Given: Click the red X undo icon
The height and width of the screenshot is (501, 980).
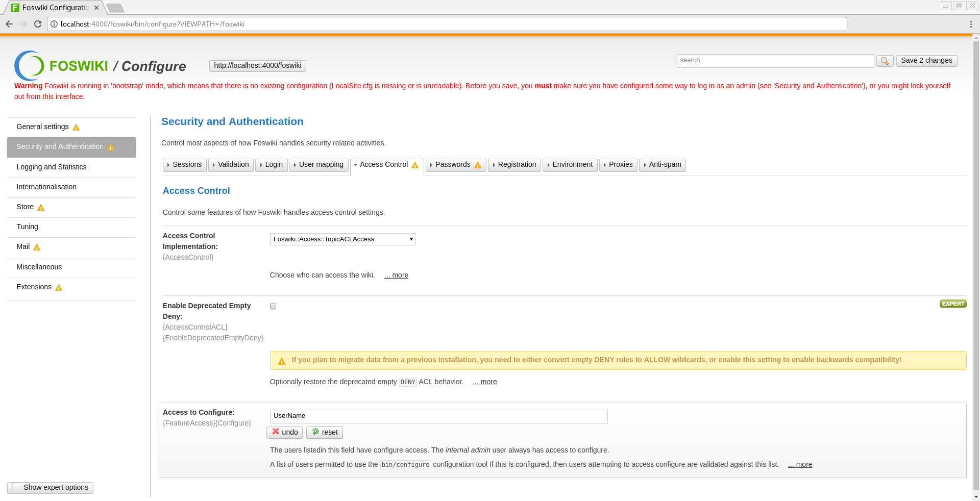Looking at the screenshot, I should tap(276, 432).
